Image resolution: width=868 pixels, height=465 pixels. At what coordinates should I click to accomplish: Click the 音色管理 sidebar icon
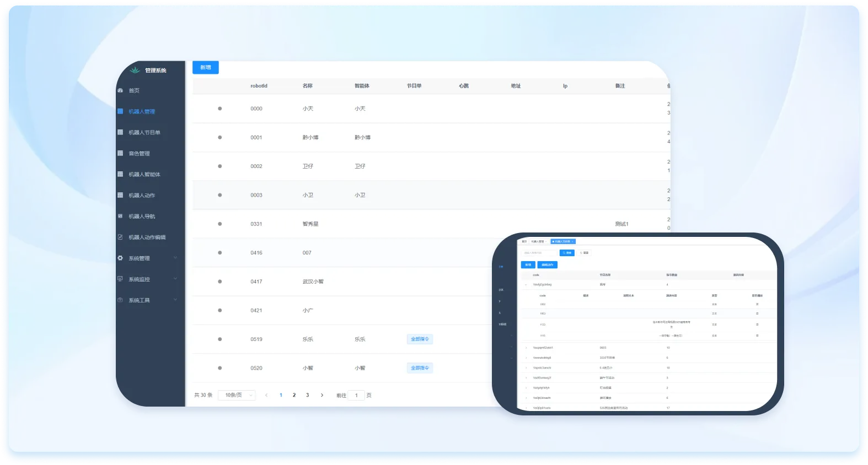120,153
